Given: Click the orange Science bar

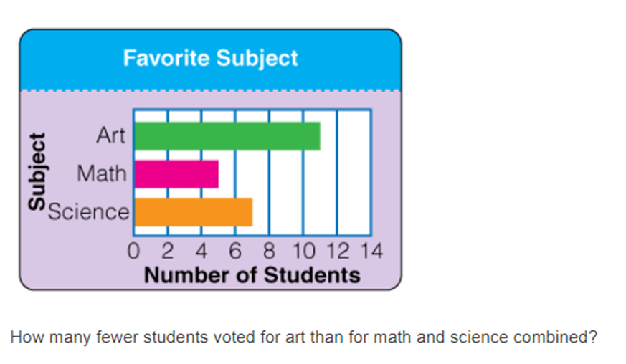Looking at the screenshot, I should (x=194, y=212).
